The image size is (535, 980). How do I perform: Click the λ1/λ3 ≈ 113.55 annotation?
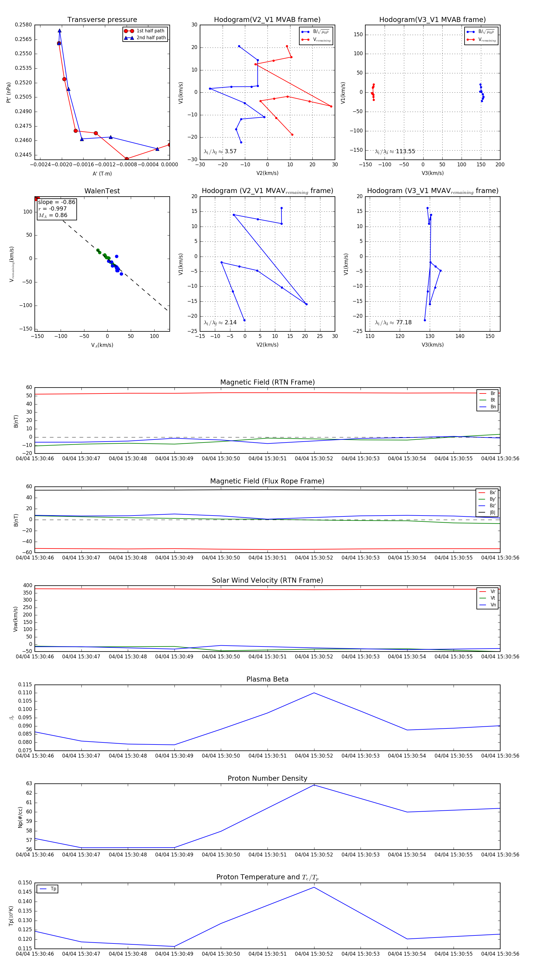[395, 151]
